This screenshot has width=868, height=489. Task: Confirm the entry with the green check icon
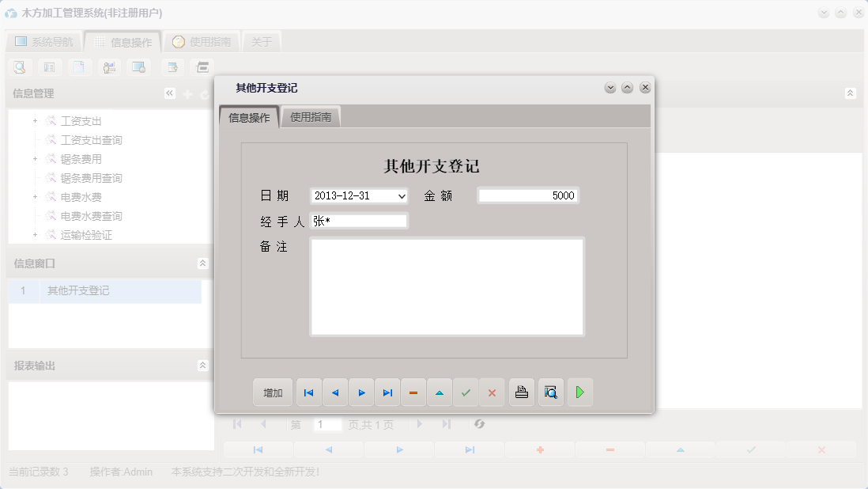466,392
